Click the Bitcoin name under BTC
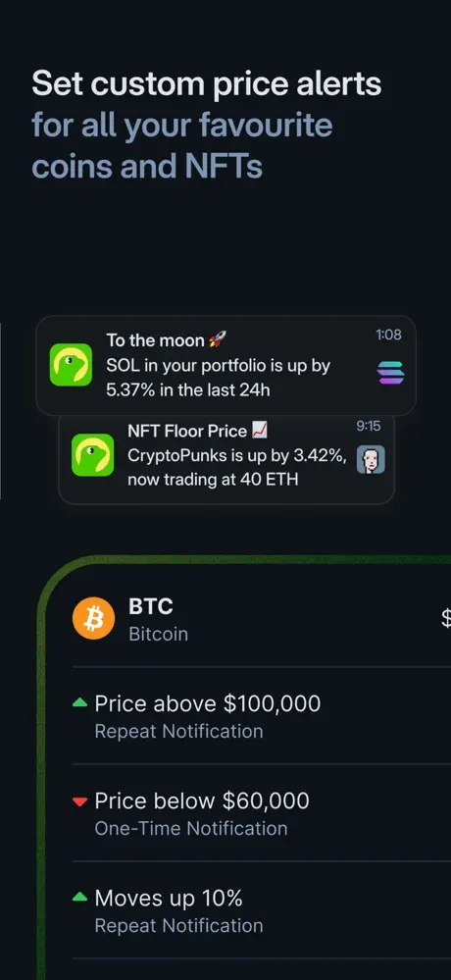Screen dimensions: 451x980 pyautogui.click(x=158, y=634)
